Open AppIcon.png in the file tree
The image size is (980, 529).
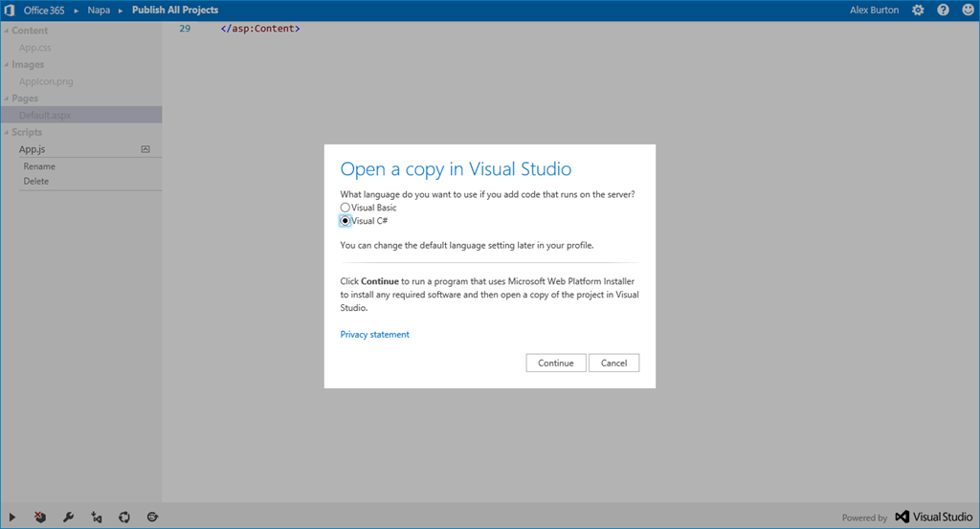click(x=46, y=81)
